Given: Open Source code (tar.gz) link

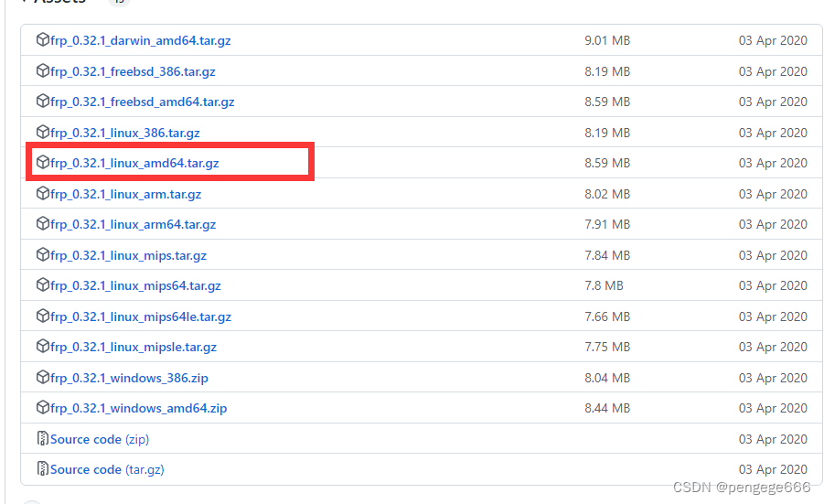Looking at the screenshot, I should [107, 470].
